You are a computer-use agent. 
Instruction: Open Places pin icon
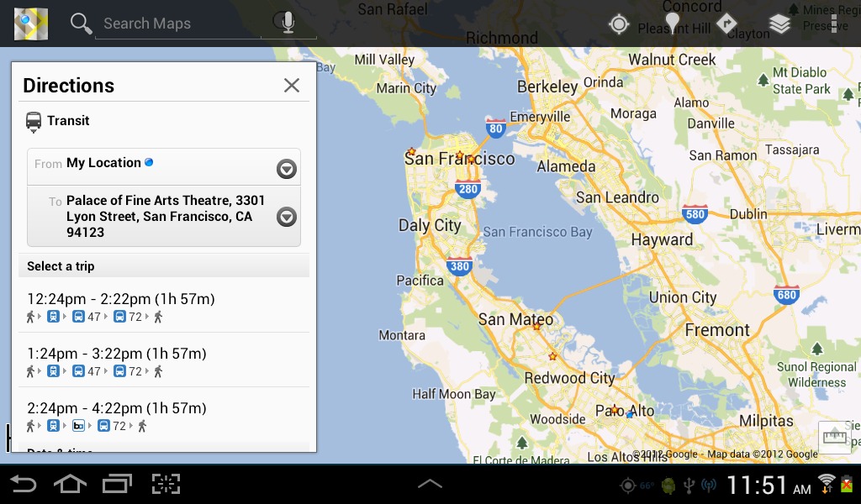[672, 23]
